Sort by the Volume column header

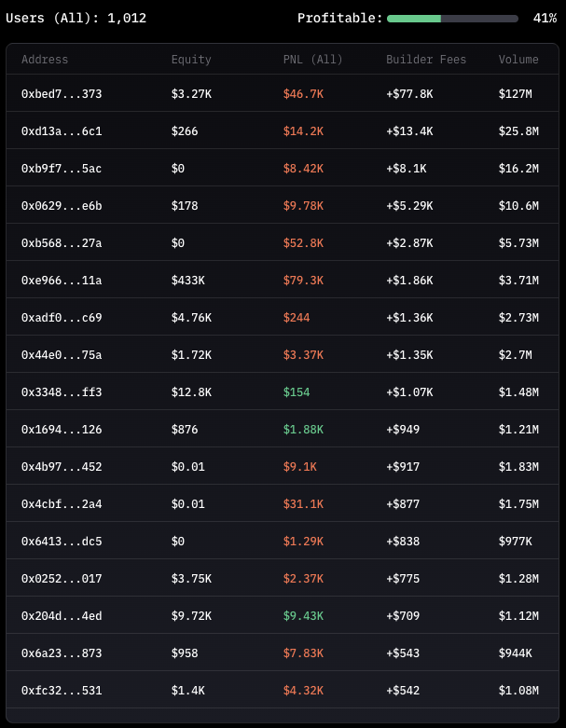(518, 60)
